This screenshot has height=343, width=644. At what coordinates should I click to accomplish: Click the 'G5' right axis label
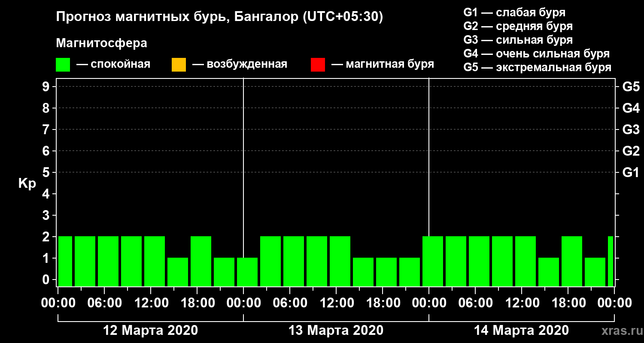point(631,87)
